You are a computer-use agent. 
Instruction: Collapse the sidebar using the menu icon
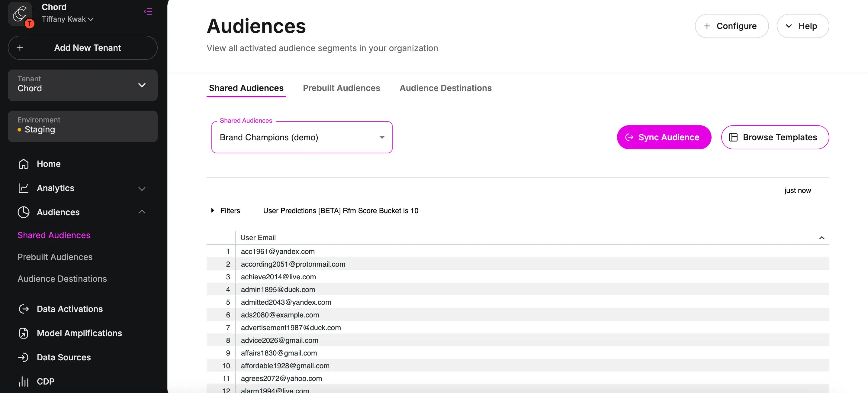pyautogui.click(x=148, y=11)
